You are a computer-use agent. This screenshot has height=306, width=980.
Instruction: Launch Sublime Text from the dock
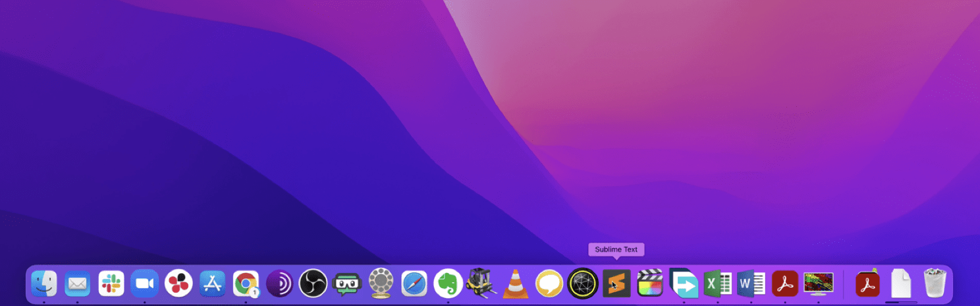616,284
